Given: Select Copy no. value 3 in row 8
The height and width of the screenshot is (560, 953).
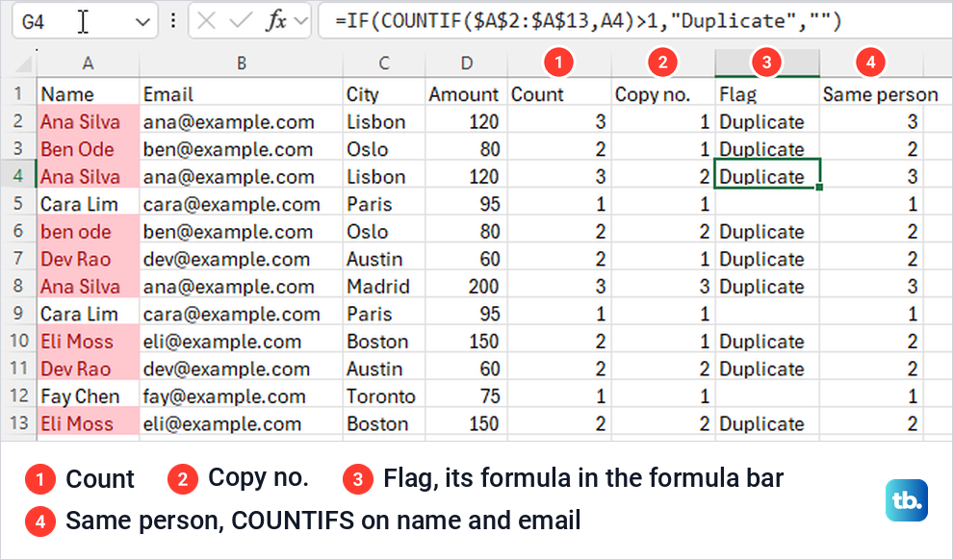Looking at the screenshot, I should tap(663, 286).
